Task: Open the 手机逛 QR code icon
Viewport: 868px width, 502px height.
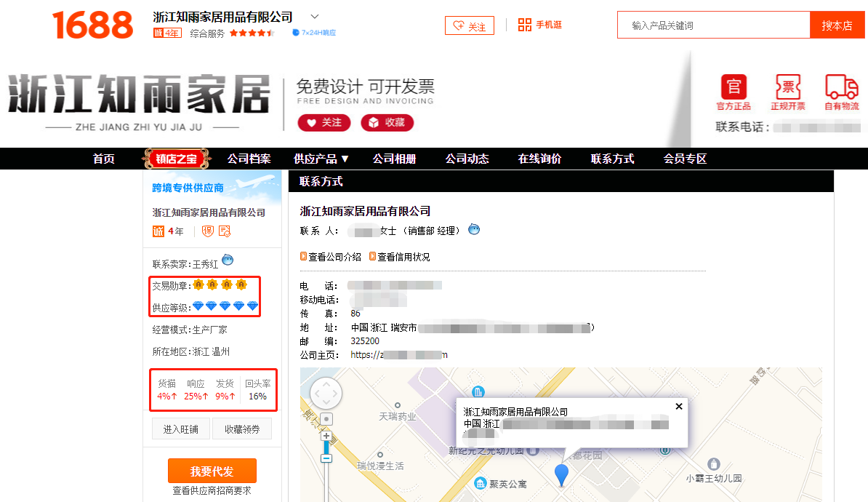Action: point(524,25)
